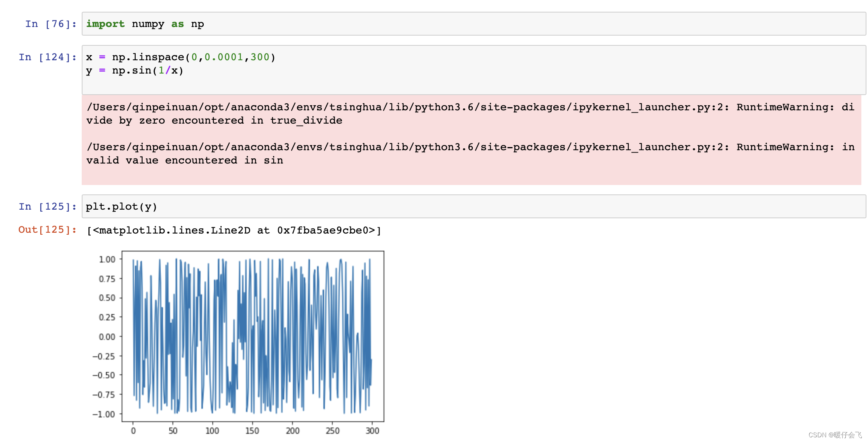Click the y = np.sin(1/x) line
Screen dimensions: 868x442
point(135,70)
